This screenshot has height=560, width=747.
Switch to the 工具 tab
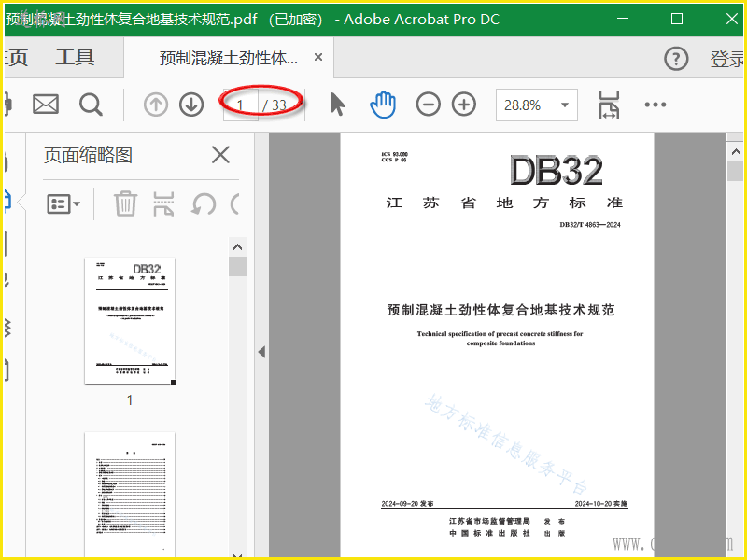tap(75, 57)
